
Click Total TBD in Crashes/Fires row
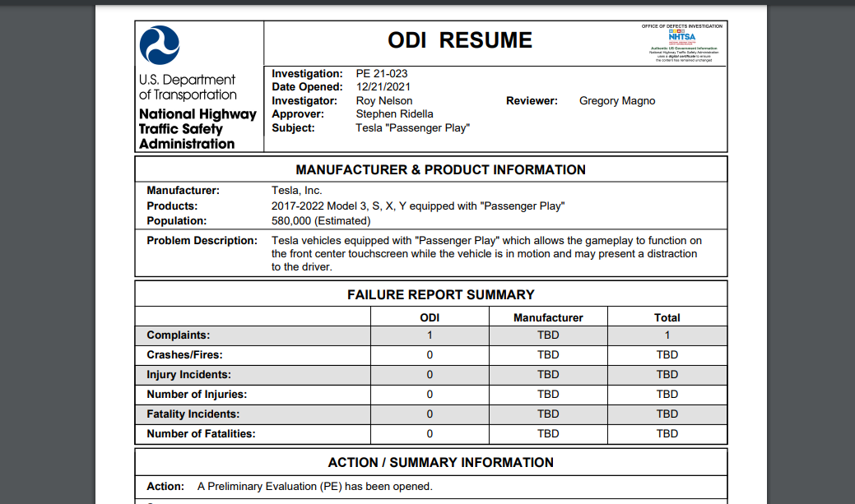point(667,354)
